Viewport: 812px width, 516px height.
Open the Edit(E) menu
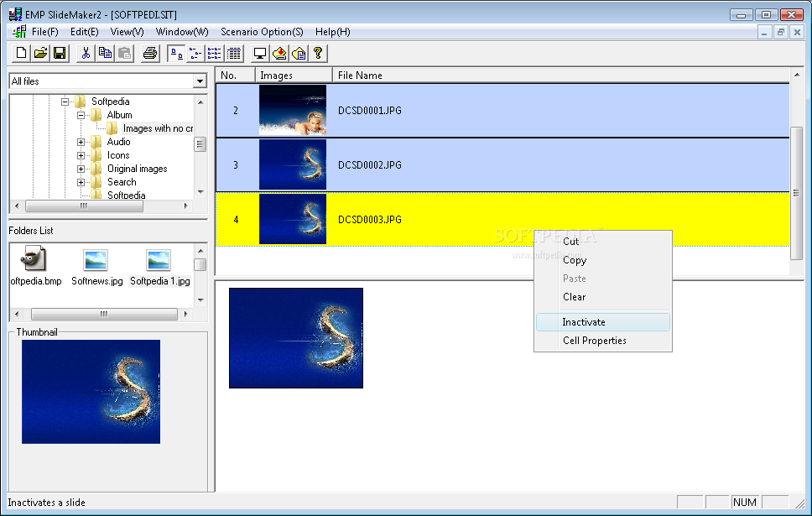click(x=85, y=32)
